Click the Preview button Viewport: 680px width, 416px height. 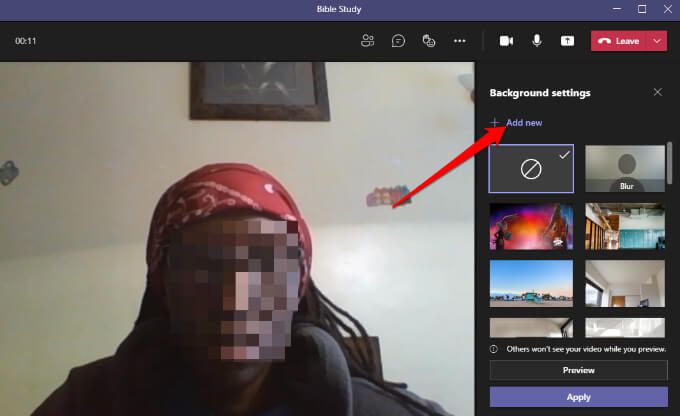pyautogui.click(x=579, y=370)
